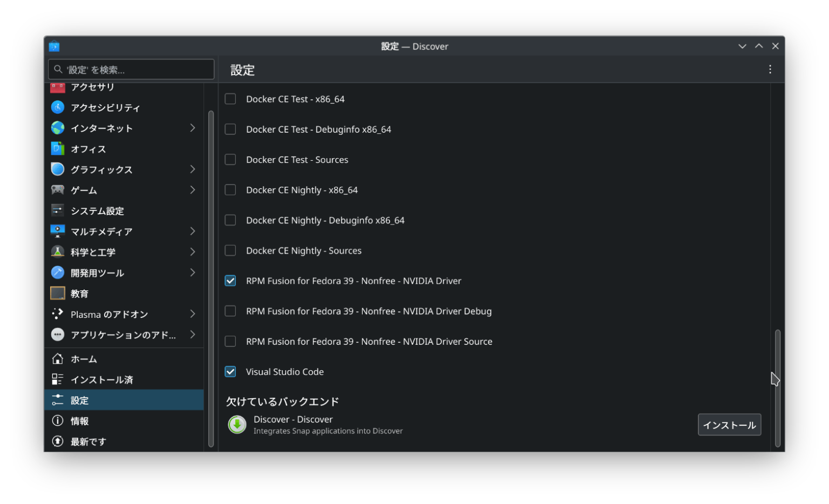
Task: Expand the インターネット category chevron
Action: tap(193, 128)
